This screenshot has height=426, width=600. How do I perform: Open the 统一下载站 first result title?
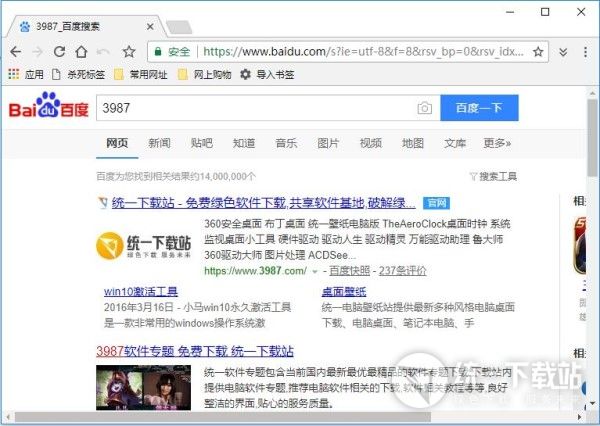point(264,203)
